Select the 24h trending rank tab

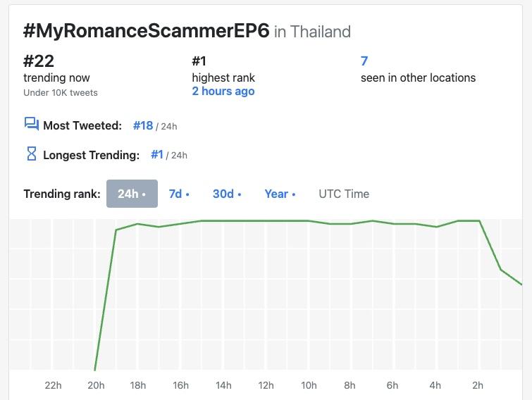click(x=132, y=194)
